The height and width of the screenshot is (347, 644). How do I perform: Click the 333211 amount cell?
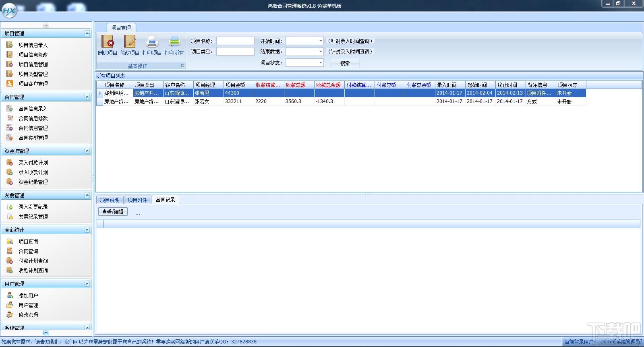click(239, 101)
